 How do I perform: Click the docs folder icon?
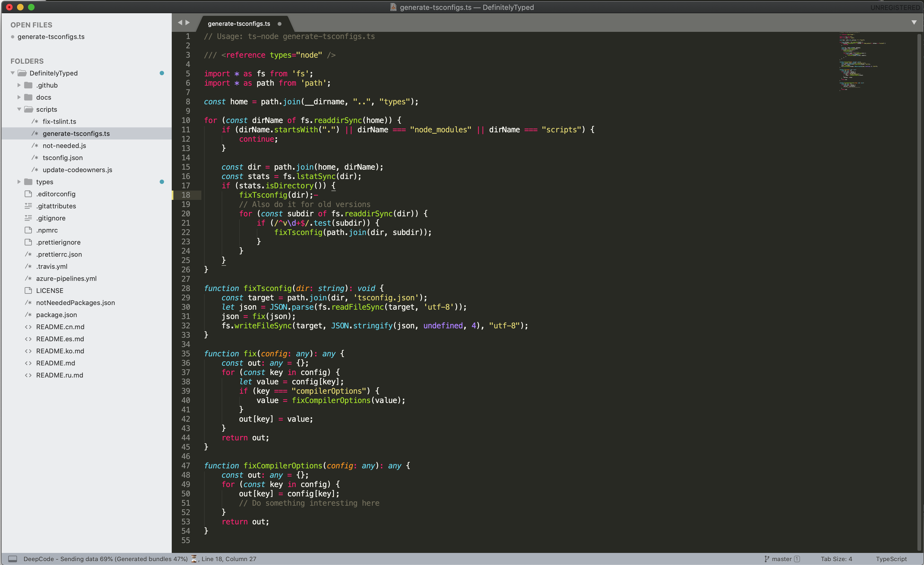[x=28, y=97]
